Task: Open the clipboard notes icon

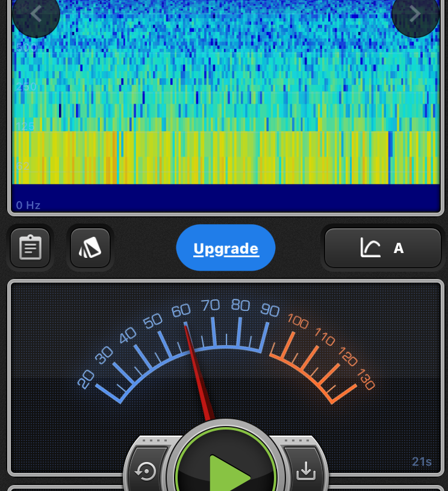Action: pyautogui.click(x=30, y=248)
